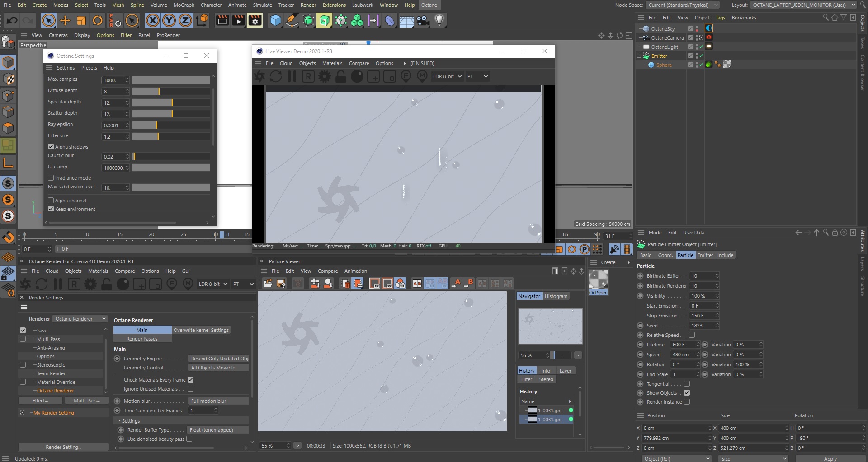Click Octane Settings hamburger menu icon
868x462 pixels.
click(49, 68)
